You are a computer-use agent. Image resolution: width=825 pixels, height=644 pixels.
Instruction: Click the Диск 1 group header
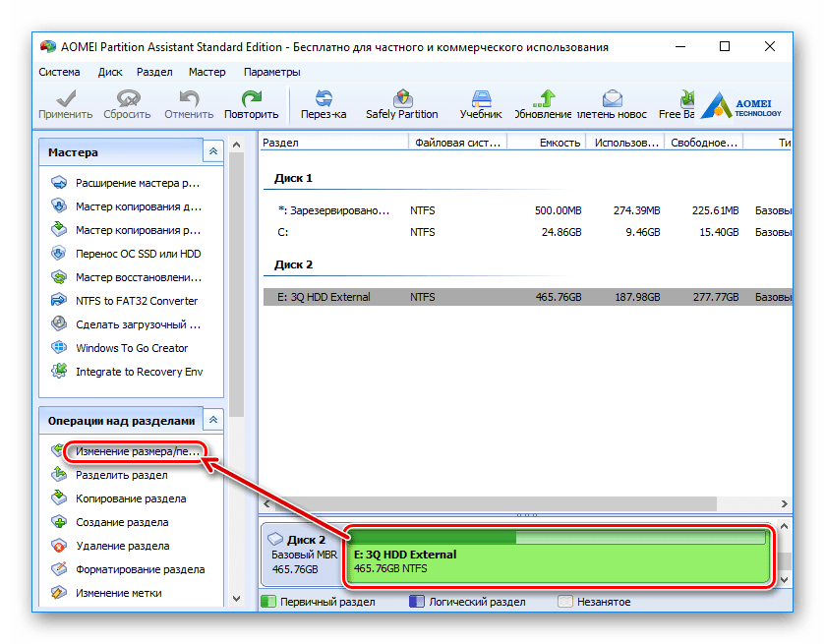(x=293, y=178)
